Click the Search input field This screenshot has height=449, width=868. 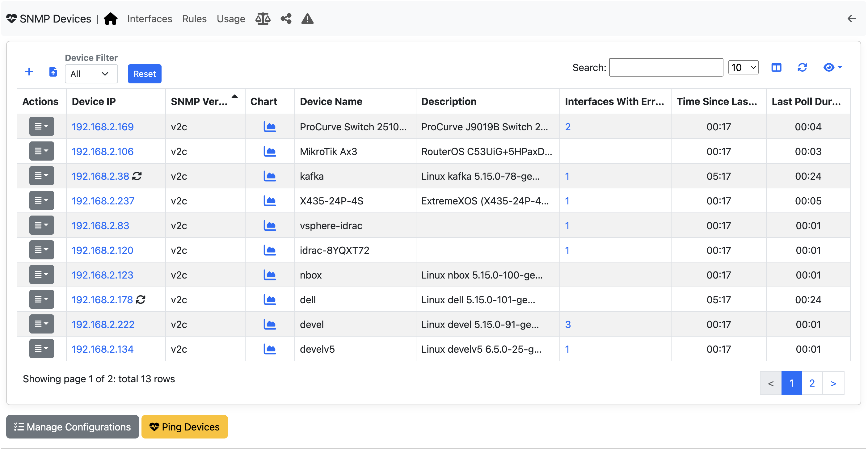coord(666,68)
